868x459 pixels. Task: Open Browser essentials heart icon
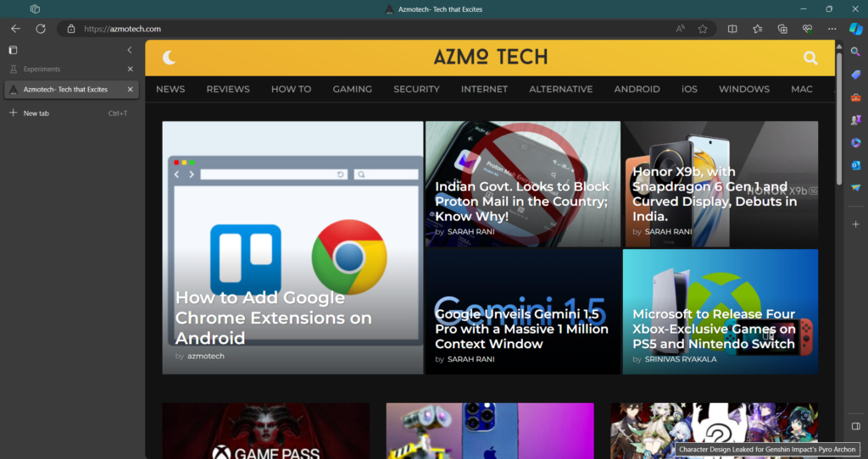(808, 29)
